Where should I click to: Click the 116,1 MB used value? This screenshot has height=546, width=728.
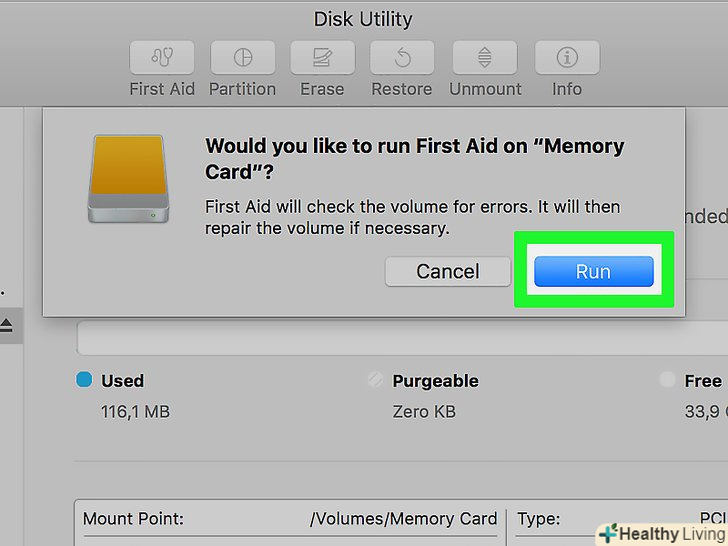pos(137,411)
